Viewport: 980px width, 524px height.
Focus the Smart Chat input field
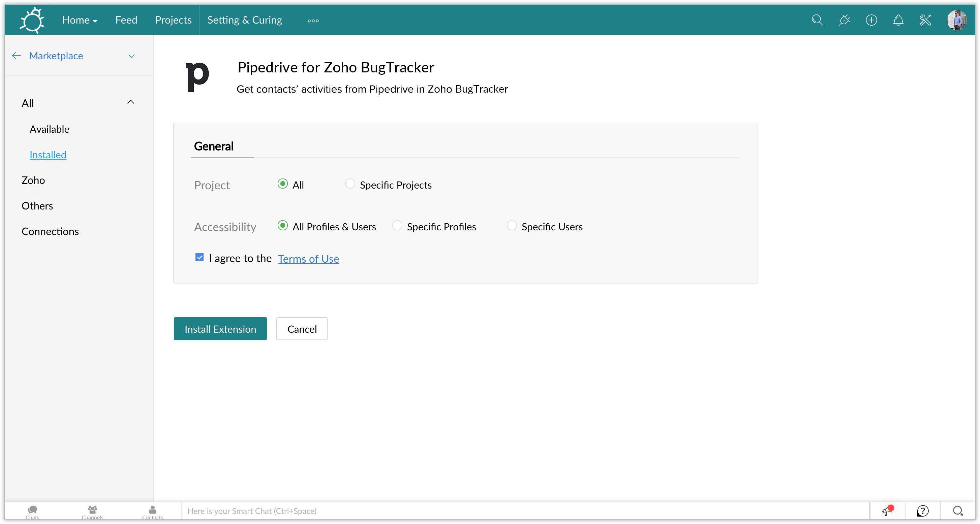coord(525,511)
